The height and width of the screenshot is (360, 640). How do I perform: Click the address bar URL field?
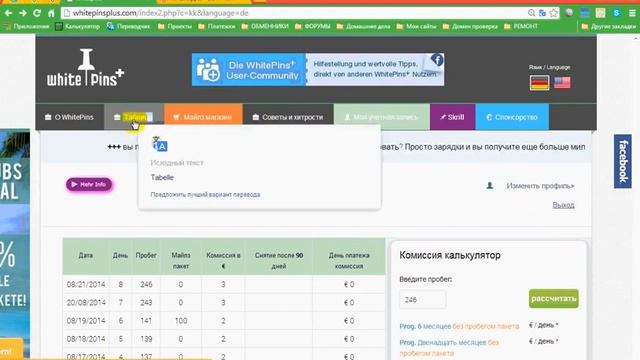[294, 13]
